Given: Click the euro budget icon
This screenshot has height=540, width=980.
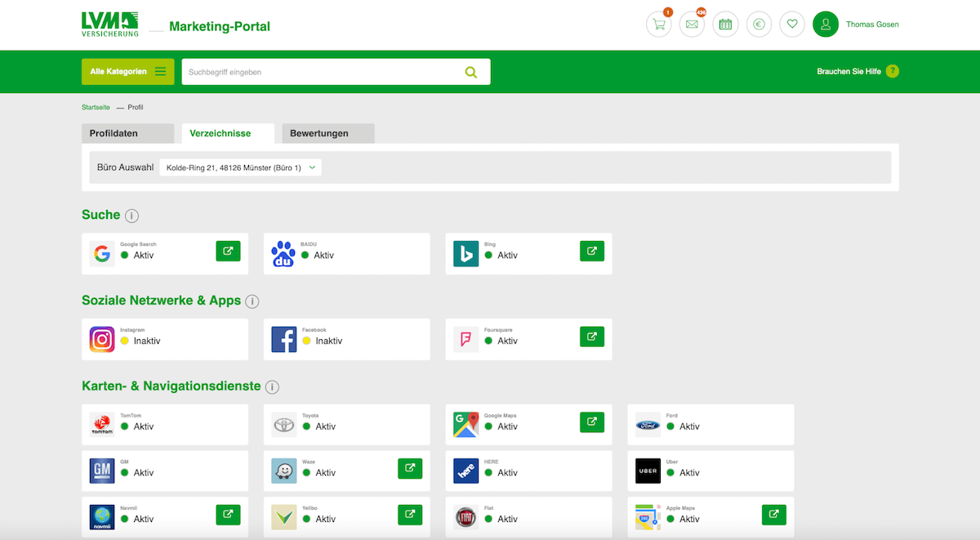Looking at the screenshot, I should tap(759, 25).
